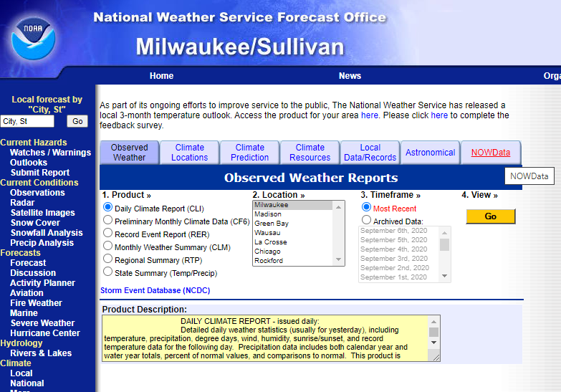The image size is (561, 392).
Task: Click the NOAA logo
Action: point(34,39)
